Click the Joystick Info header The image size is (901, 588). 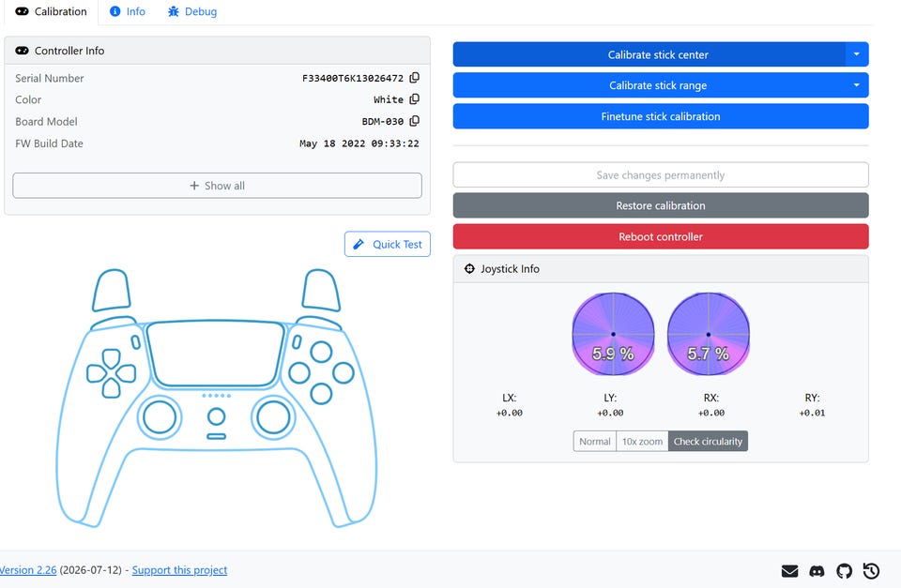click(x=661, y=269)
